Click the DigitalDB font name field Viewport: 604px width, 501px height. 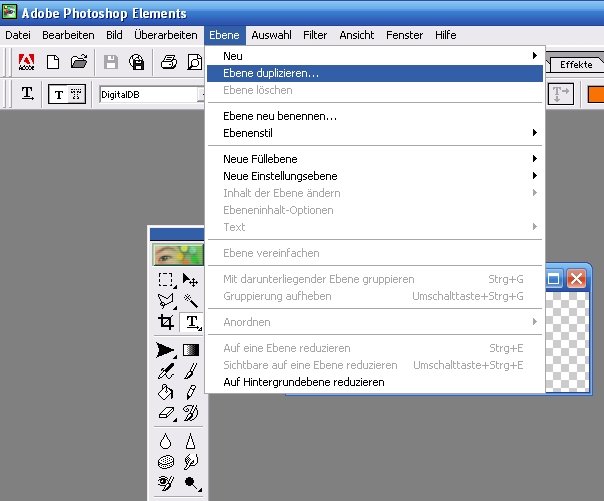pyautogui.click(x=149, y=94)
